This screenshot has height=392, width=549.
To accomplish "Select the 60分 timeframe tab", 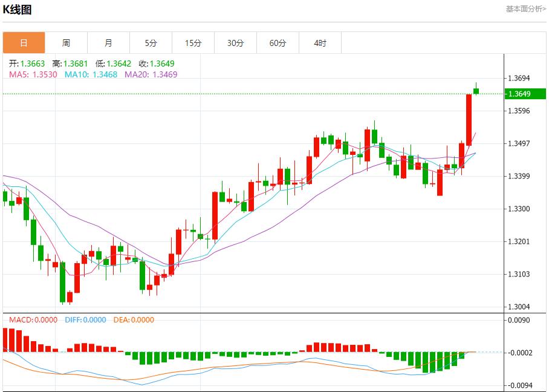I will coord(278,43).
